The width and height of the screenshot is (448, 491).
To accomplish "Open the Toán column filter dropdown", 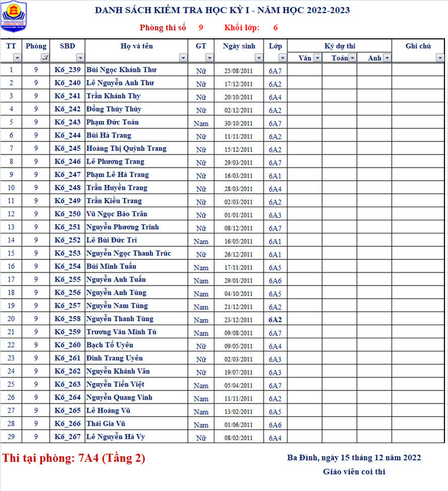I will click(352, 57).
